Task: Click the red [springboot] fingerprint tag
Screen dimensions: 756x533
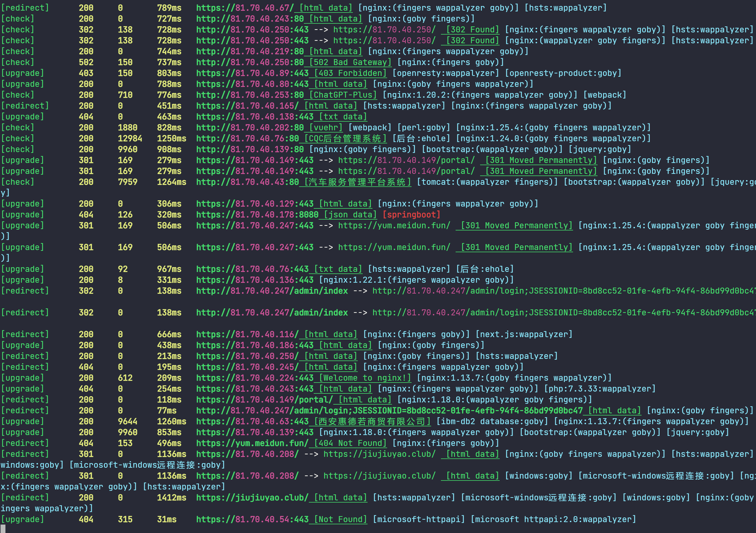Action: (x=411, y=214)
